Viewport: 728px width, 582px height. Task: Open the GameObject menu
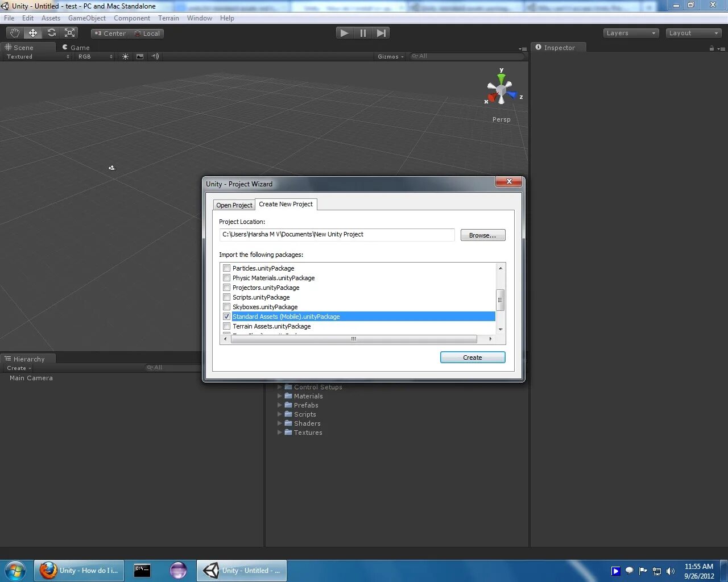click(87, 18)
